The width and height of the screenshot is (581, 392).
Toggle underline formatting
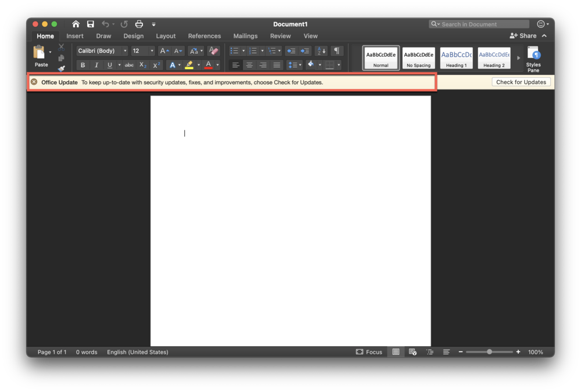(110, 65)
